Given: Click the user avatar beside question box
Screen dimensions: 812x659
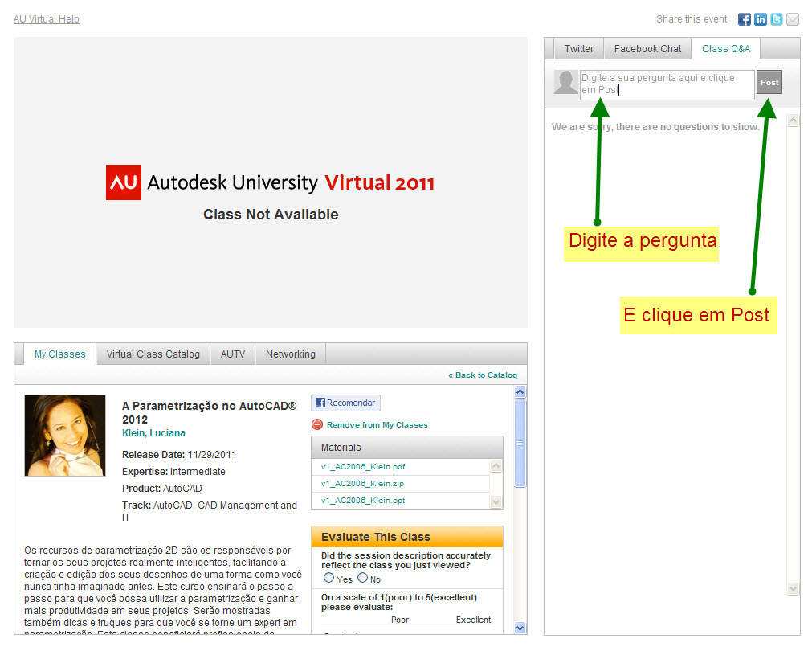Looking at the screenshot, I should [x=566, y=82].
